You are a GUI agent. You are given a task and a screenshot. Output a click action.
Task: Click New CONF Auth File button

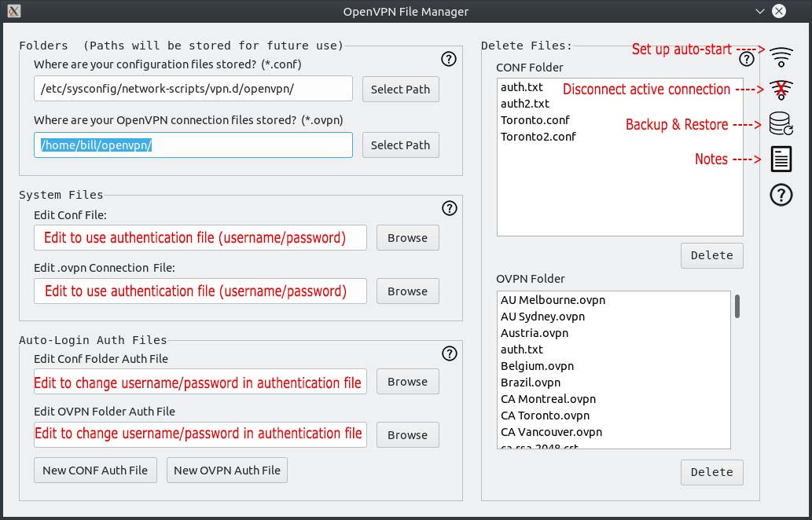(95, 471)
